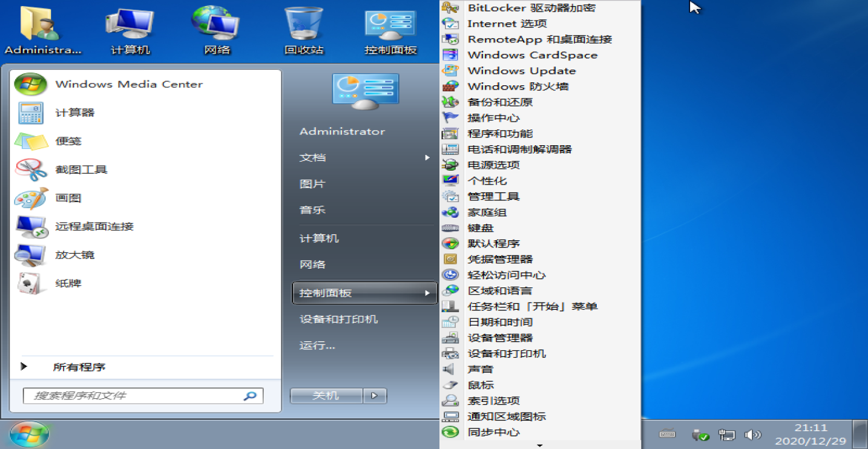Click the safely remove hardware tray icon
Image resolution: width=868 pixels, height=449 pixels.
700,434
